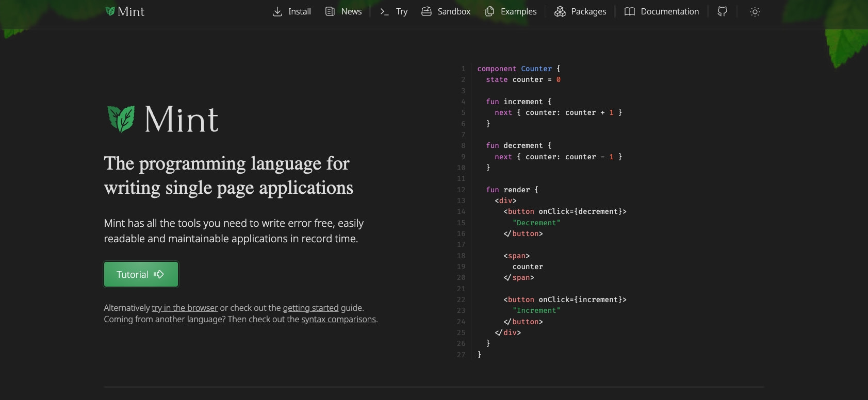Click 'onClick={decrement}' button tag line
The width and height of the screenshot is (868, 400).
point(565,211)
